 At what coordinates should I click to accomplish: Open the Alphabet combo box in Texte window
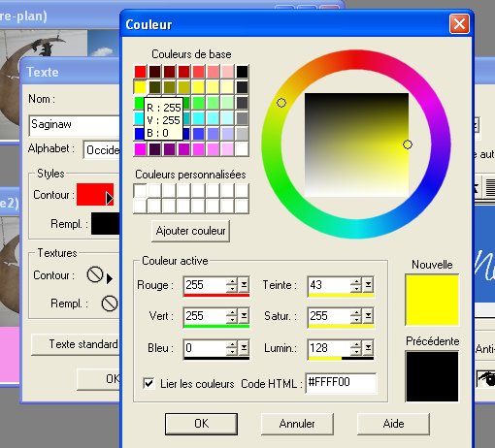click(x=102, y=149)
